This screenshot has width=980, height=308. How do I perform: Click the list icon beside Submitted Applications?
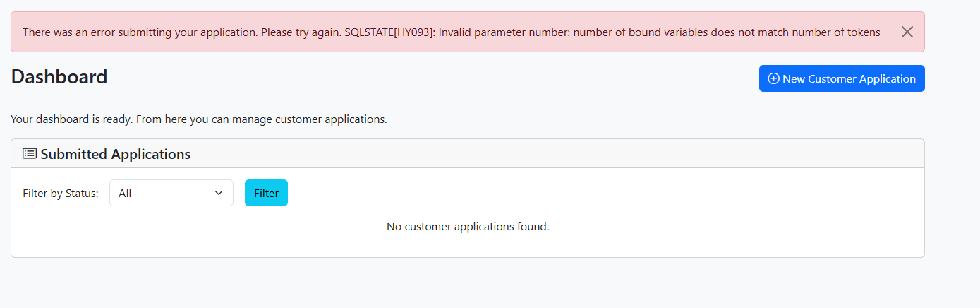[30, 154]
